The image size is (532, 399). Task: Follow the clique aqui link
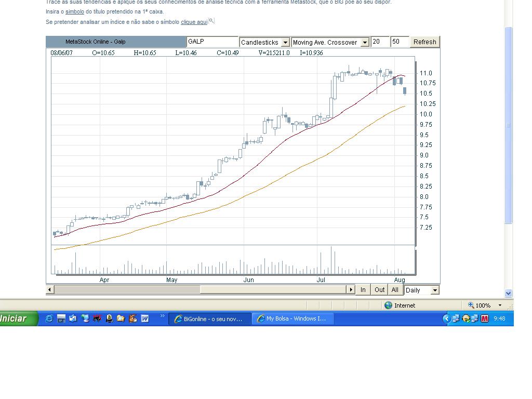point(194,22)
